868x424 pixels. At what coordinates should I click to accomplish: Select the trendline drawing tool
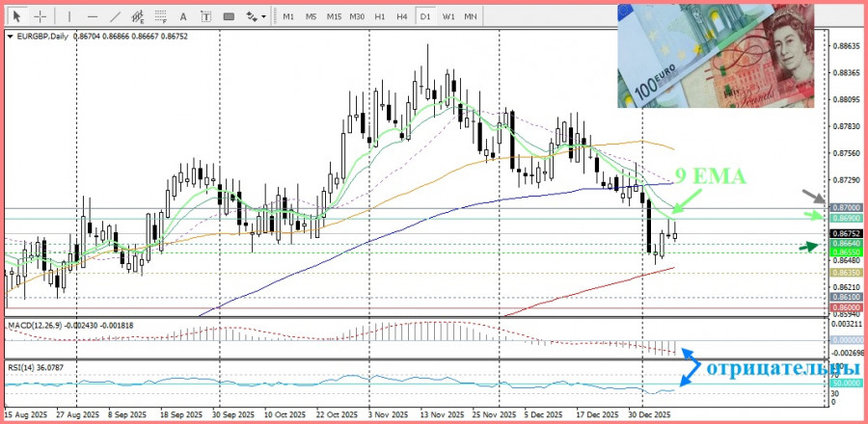116,16
